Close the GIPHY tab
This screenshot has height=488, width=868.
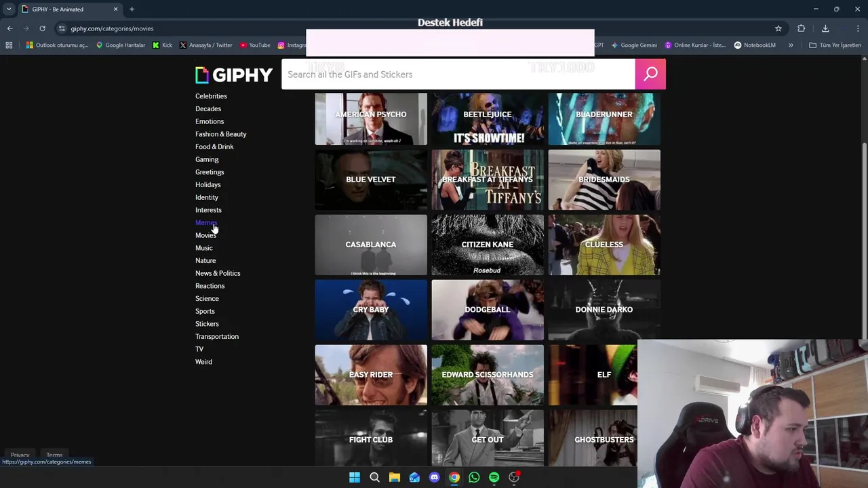(115, 9)
